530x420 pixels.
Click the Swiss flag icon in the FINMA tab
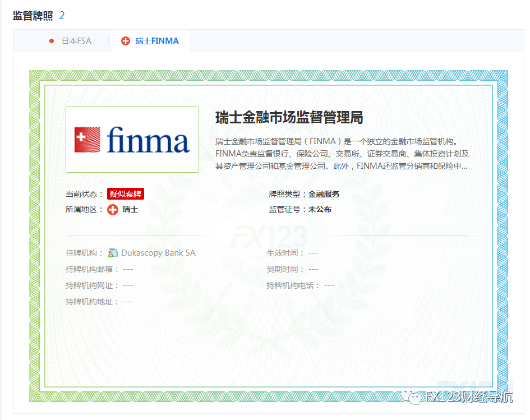pos(126,41)
